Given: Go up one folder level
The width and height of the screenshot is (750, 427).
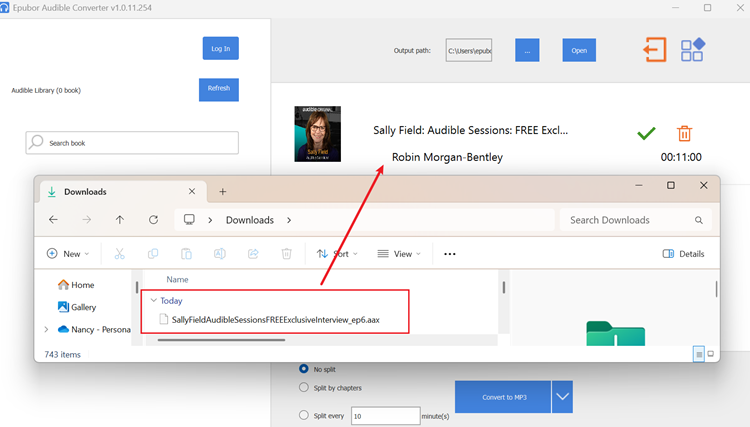Looking at the screenshot, I should click(120, 219).
